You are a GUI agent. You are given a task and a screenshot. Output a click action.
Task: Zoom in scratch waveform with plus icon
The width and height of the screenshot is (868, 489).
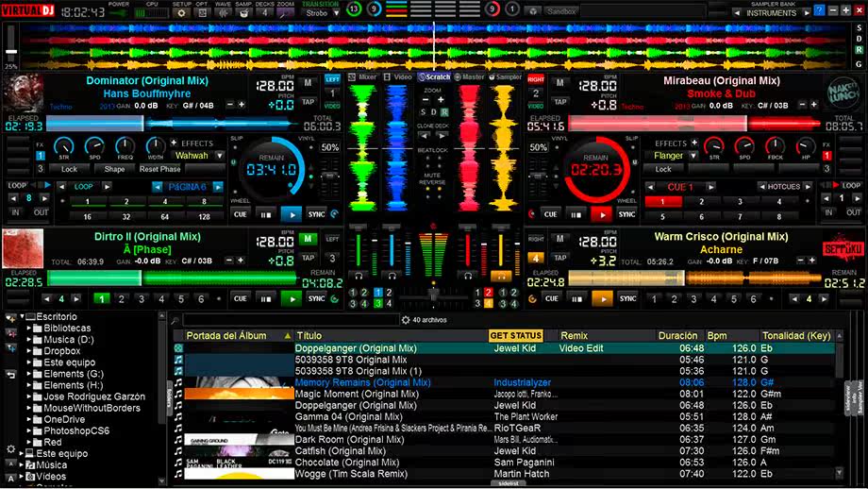click(442, 100)
